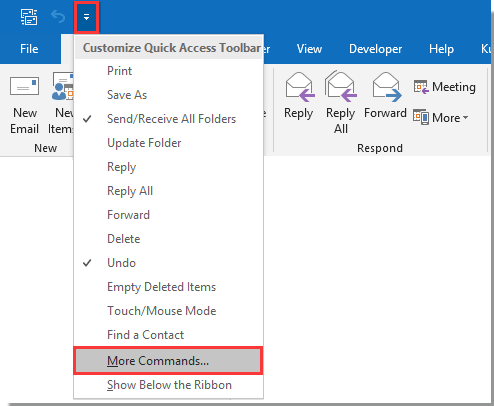Screen dimensions: 494x406
Task: Switch to the Developer tab
Action: pyautogui.click(x=375, y=49)
